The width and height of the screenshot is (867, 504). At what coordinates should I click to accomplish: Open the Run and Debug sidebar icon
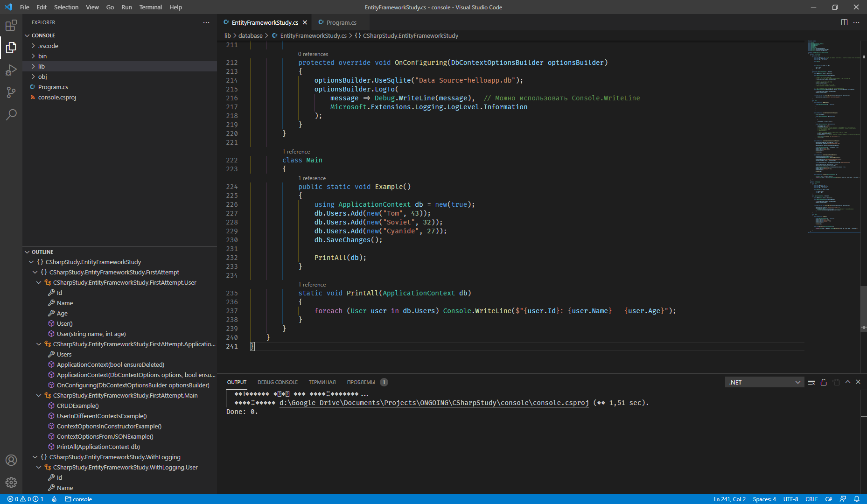[x=11, y=70]
